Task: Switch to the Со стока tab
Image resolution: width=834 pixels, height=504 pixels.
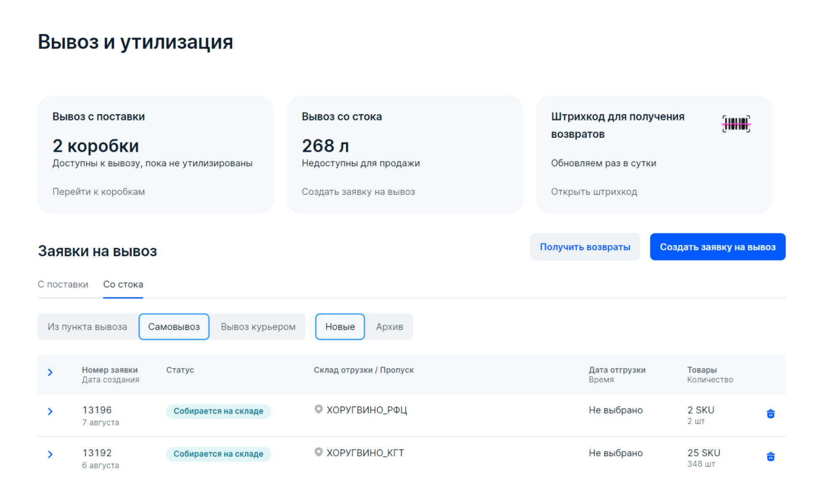Action: pyautogui.click(x=123, y=284)
